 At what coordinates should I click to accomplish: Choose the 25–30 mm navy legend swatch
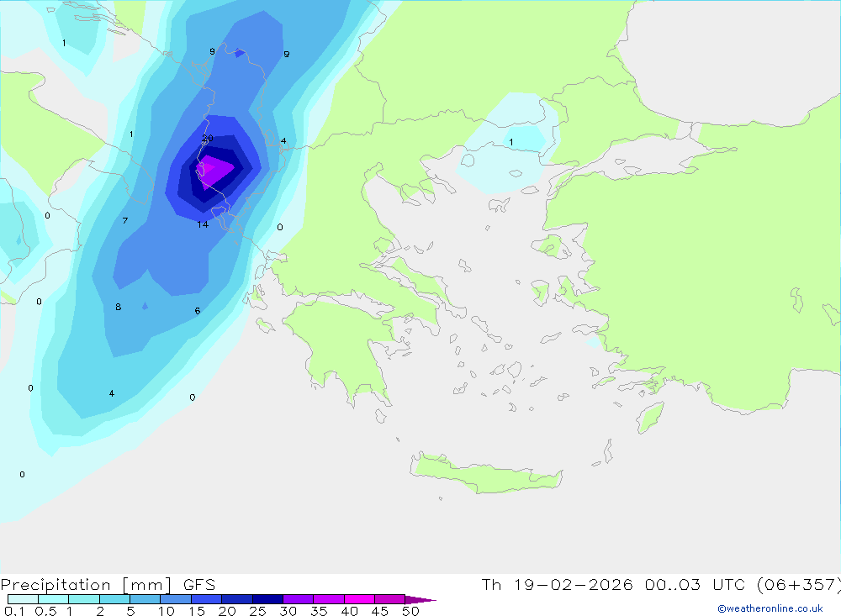coord(267,599)
